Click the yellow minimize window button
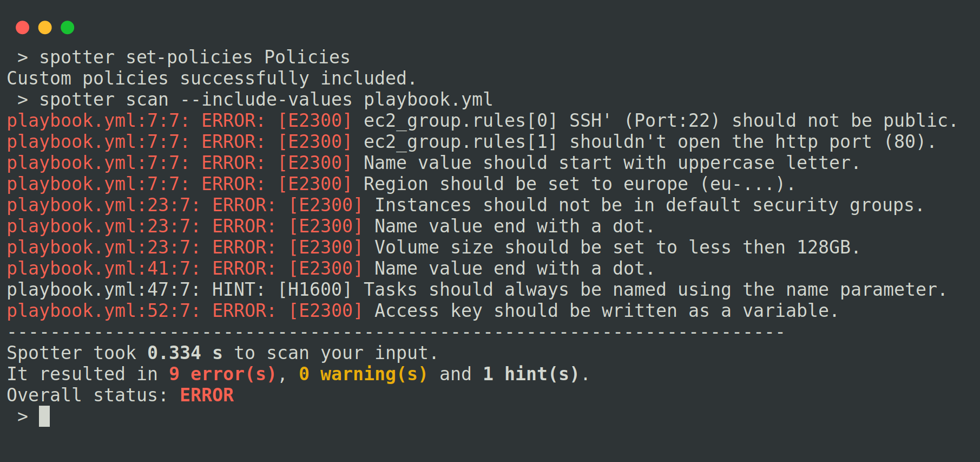Image resolution: width=980 pixels, height=462 pixels. coord(45,28)
